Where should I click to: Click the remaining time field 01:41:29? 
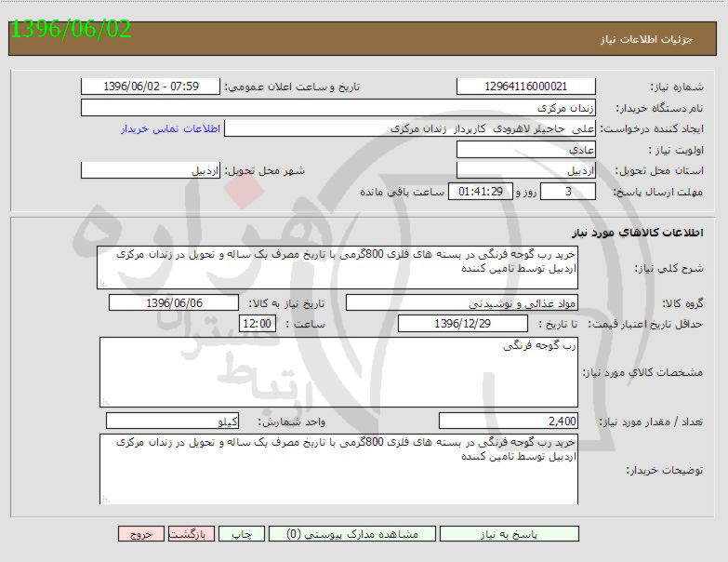click(x=481, y=192)
